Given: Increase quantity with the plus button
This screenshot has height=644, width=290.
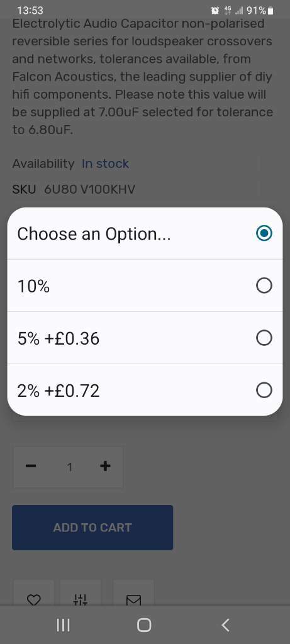Looking at the screenshot, I should 105,466.
